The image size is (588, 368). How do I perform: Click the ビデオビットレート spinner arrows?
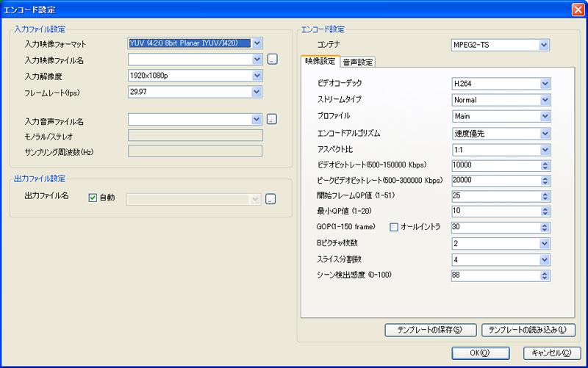tap(545, 164)
